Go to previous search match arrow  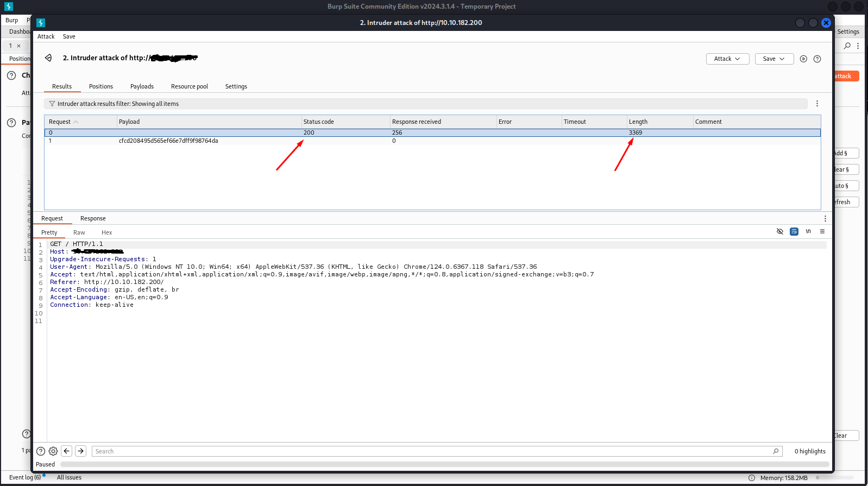click(67, 451)
